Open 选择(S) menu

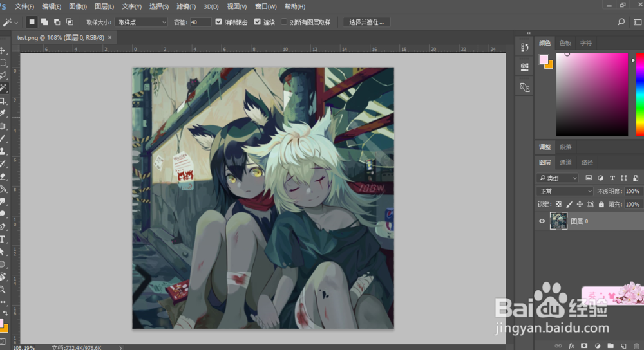(x=158, y=6)
